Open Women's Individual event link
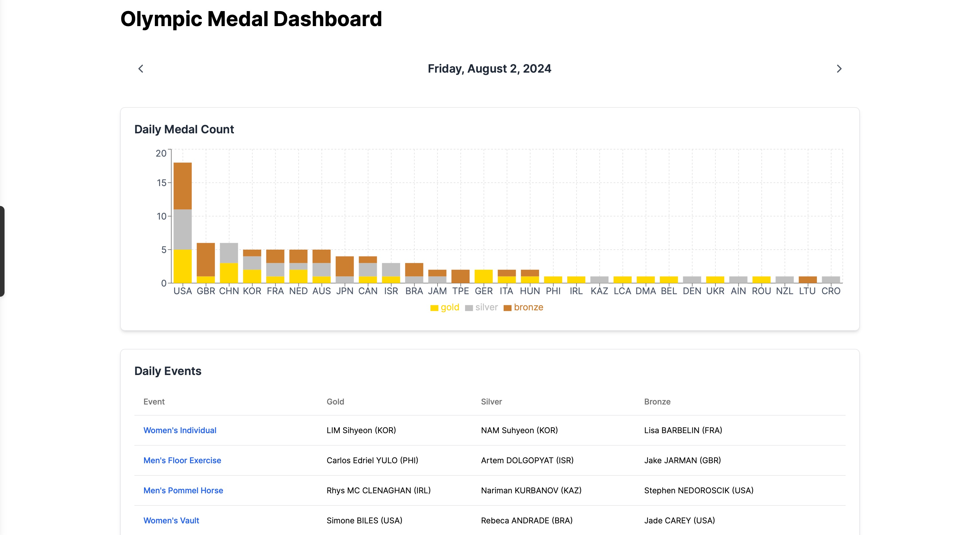This screenshot has height=535, width=980. tap(179, 430)
